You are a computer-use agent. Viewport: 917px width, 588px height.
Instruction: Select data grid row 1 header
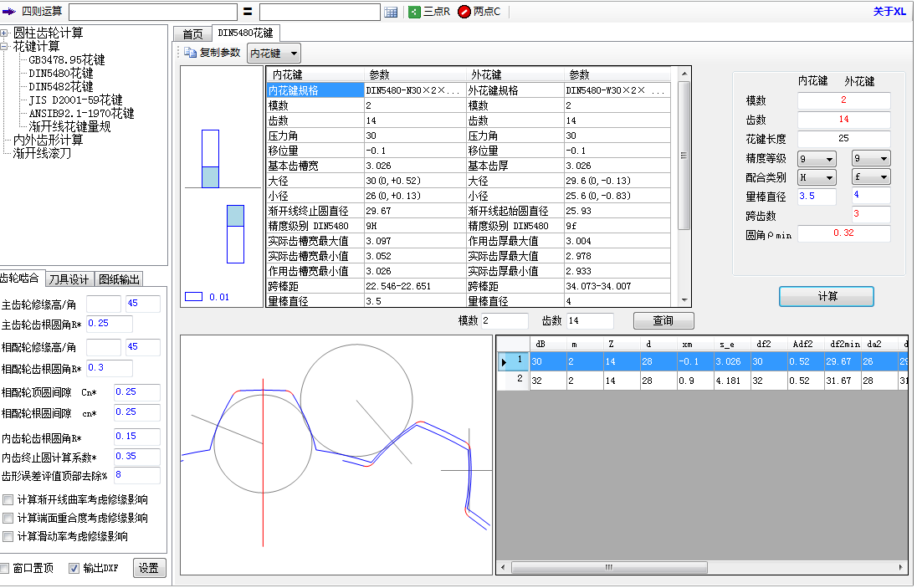[513, 362]
